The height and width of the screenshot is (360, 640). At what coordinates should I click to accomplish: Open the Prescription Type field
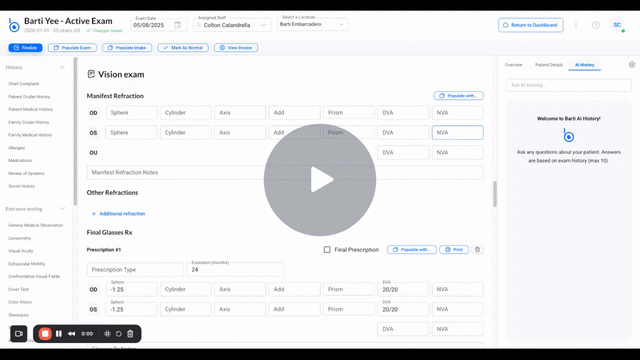[135, 269]
